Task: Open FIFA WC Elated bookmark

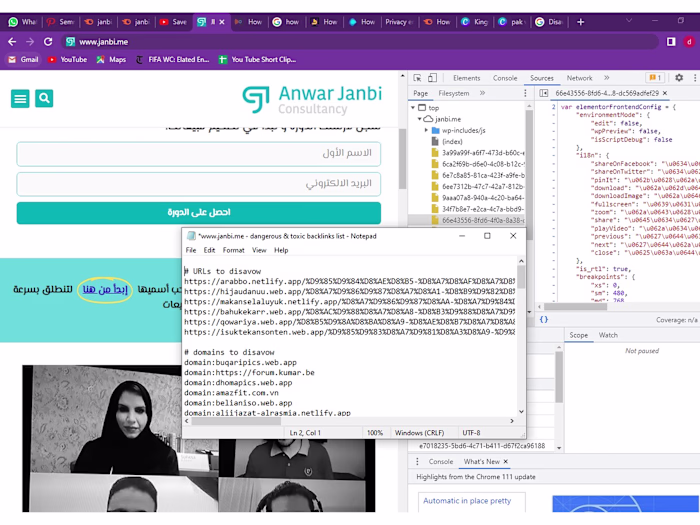Action: (x=172, y=59)
